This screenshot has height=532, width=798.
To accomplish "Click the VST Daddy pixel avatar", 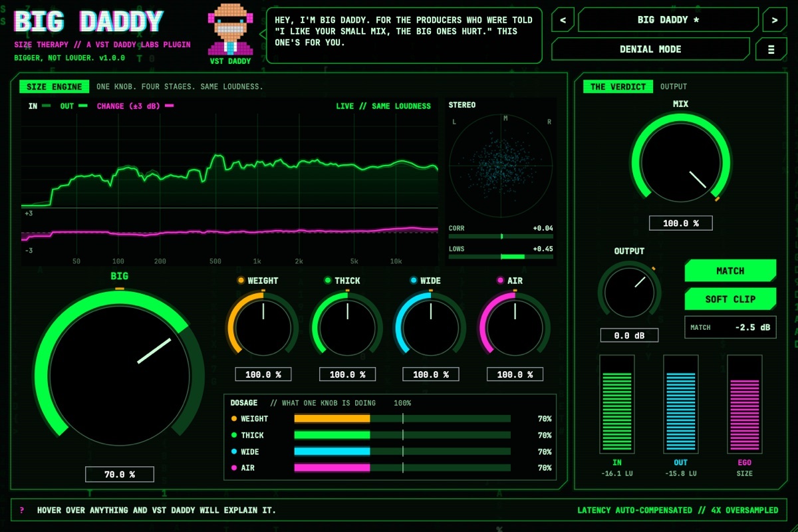I will tap(230, 29).
